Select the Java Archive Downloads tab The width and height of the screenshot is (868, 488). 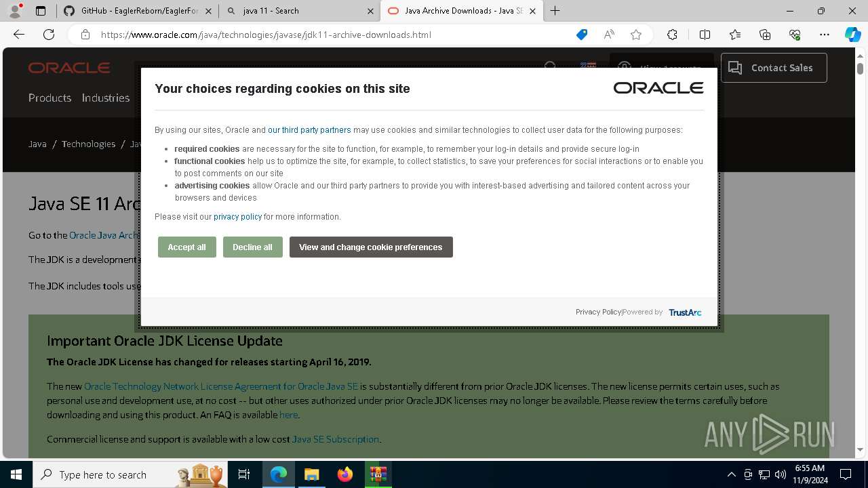coord(462,11)
